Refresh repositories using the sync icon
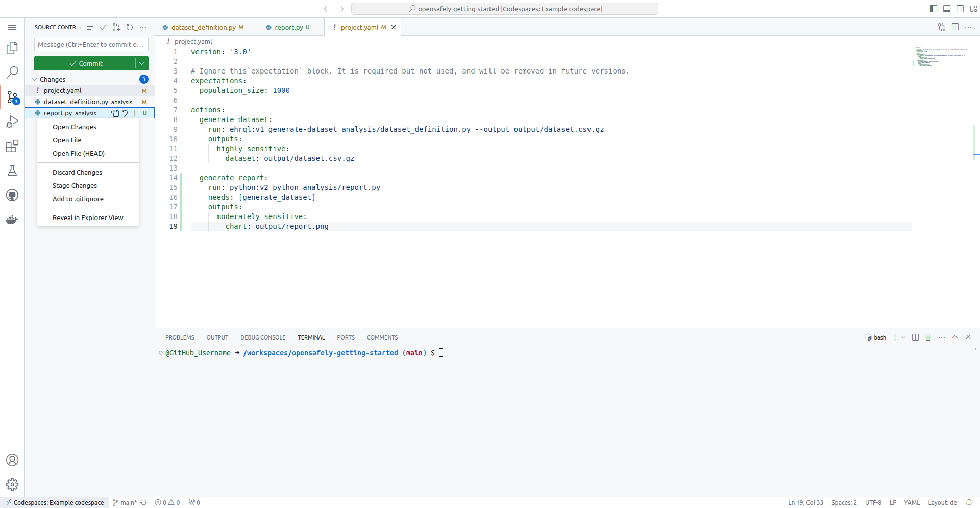 (130, 27)
